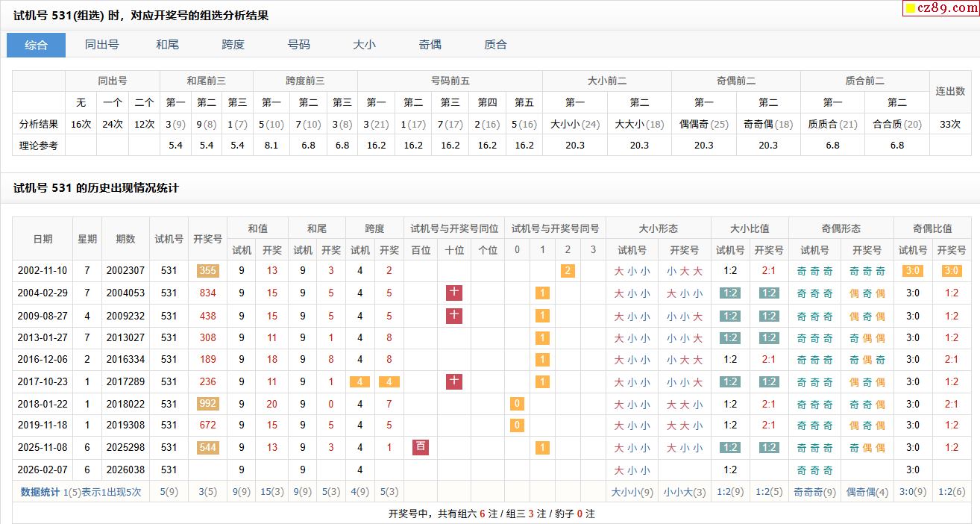Switch to the 同出号 tab

pos(101,45)
